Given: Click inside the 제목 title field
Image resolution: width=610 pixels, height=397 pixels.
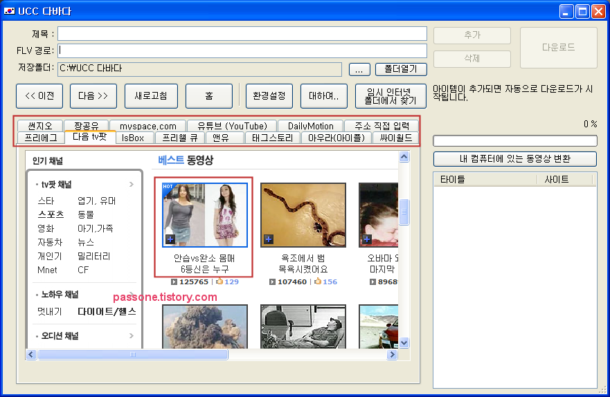Looking at the screenshot, I should (242, 33).
